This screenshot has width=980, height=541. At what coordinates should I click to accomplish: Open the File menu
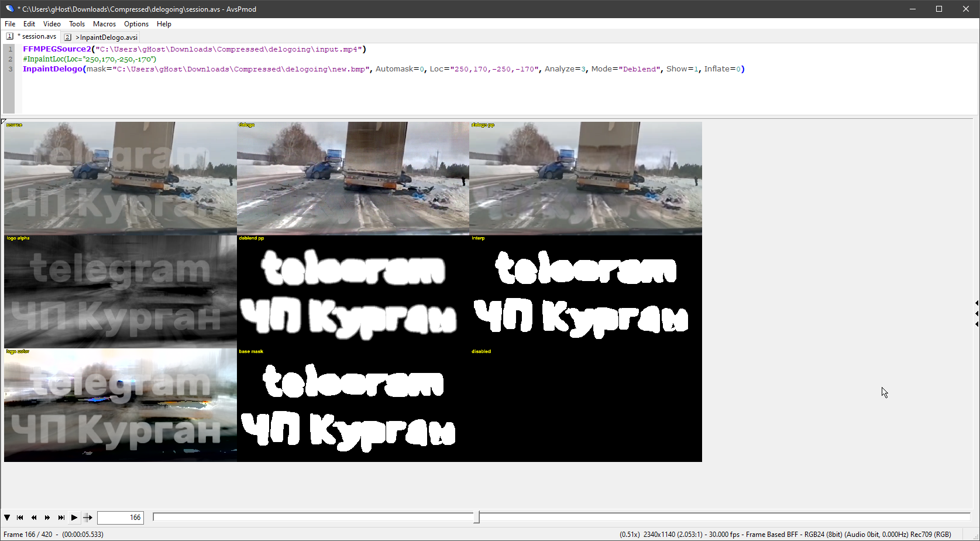(10, 24)
